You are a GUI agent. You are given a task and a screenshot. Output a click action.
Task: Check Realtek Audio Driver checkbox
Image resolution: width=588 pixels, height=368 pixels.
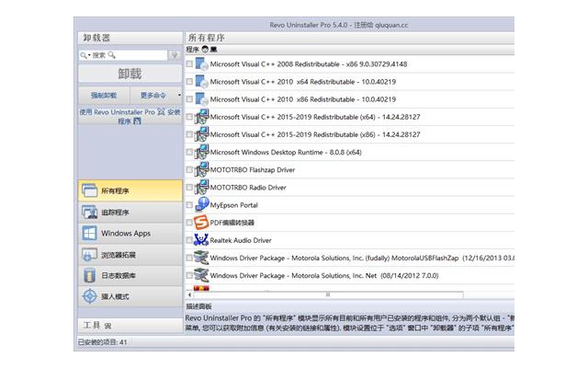189,240
